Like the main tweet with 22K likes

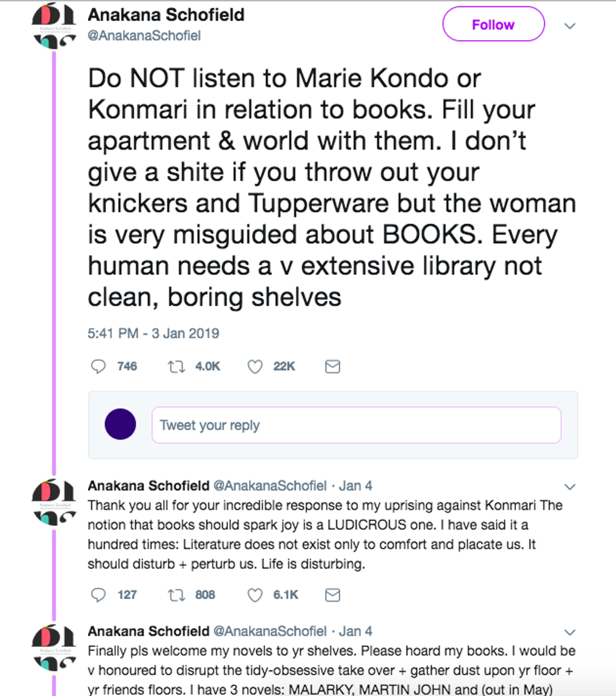[x=255, y=367]
